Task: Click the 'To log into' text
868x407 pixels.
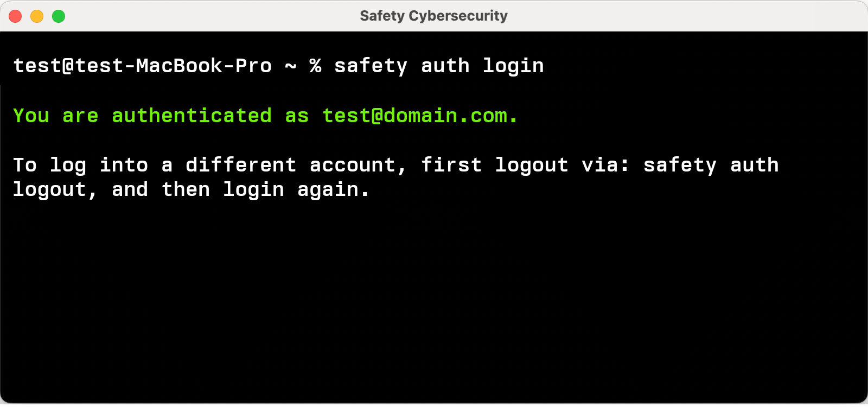Action: (x=80, y=165)
